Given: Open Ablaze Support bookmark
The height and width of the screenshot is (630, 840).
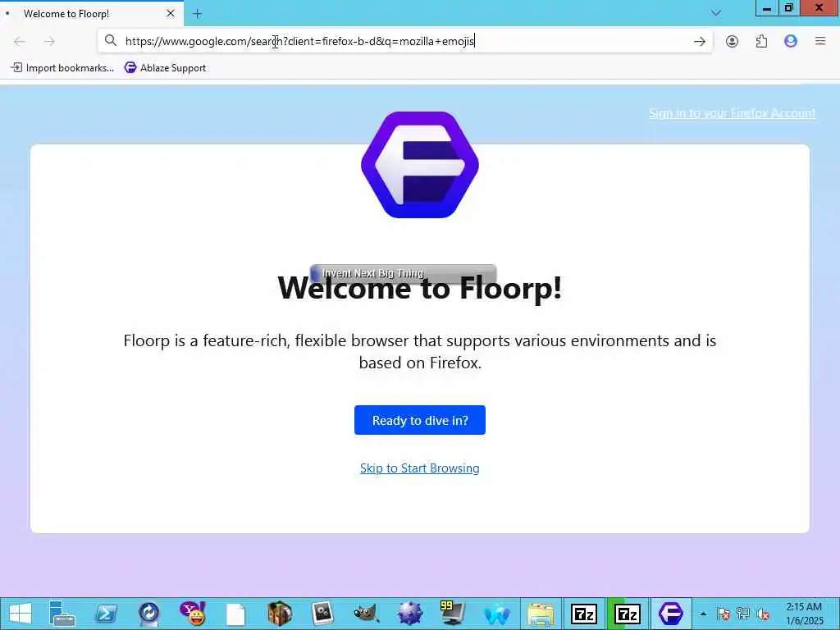Looking at the screenshot, I should 165,67.
